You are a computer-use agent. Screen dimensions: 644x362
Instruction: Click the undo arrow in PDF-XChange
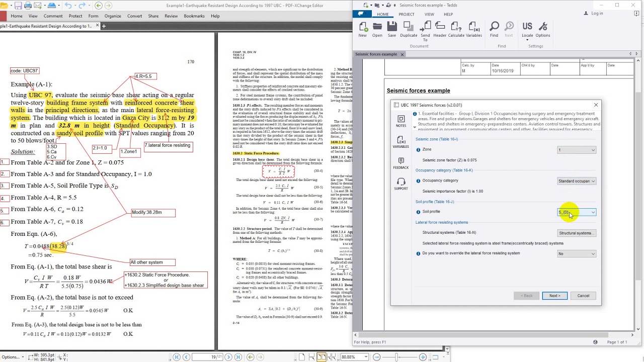(68, 6)
